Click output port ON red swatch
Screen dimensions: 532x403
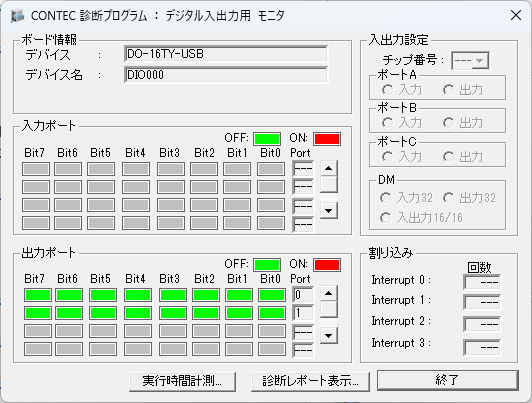pos(327,265)
